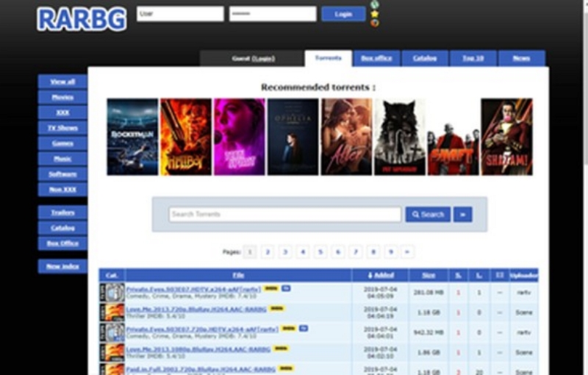Open the Hellboy poster
This screenshot has width=588, height=375.
point(186,137)
